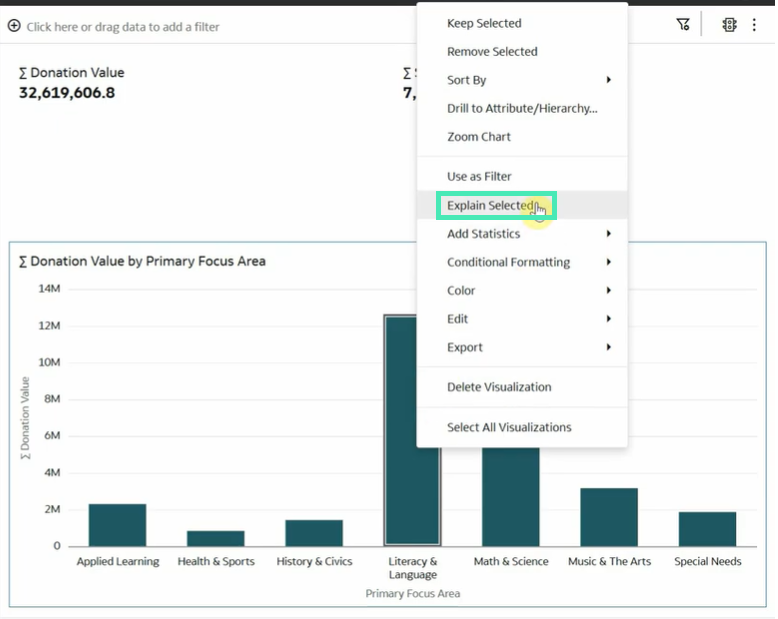Click the Special Needs axis category label
Screen dimensions: 778x619
coord(708,561)
